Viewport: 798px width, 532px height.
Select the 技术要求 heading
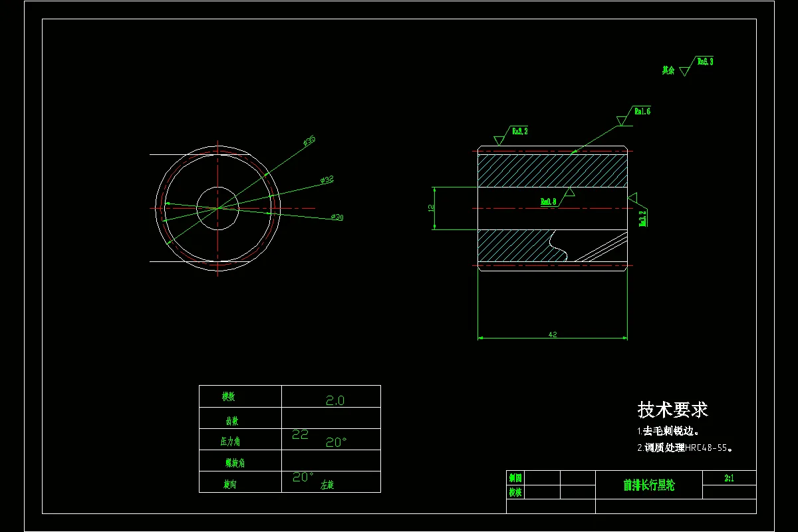[672, 409]
